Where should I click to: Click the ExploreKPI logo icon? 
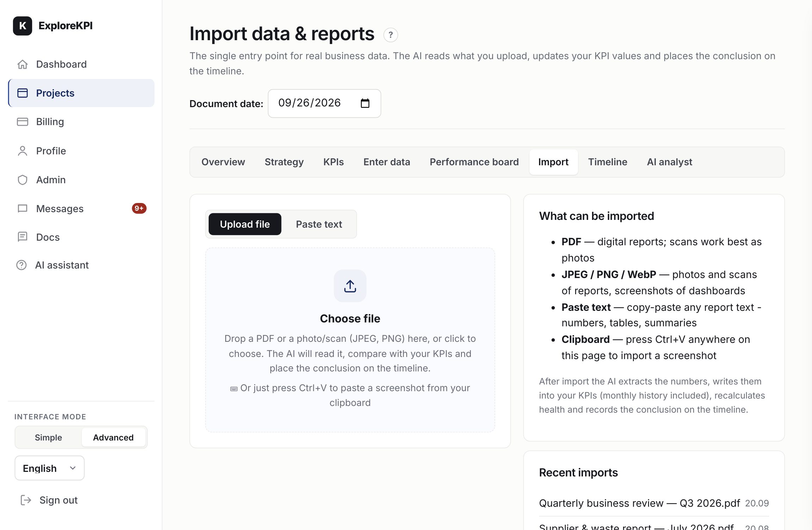(x=23, y=26)
